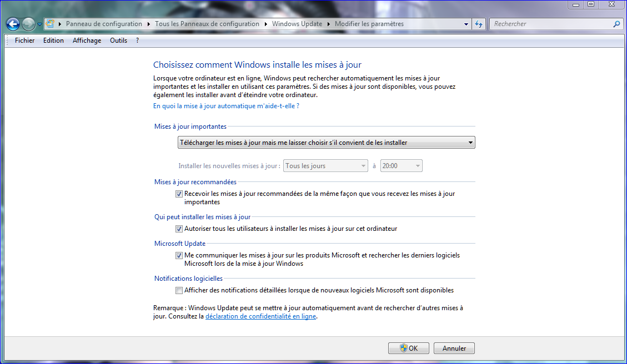Open the Outils menu
Screen dimensions: 627x364
[x=119, y=41]
